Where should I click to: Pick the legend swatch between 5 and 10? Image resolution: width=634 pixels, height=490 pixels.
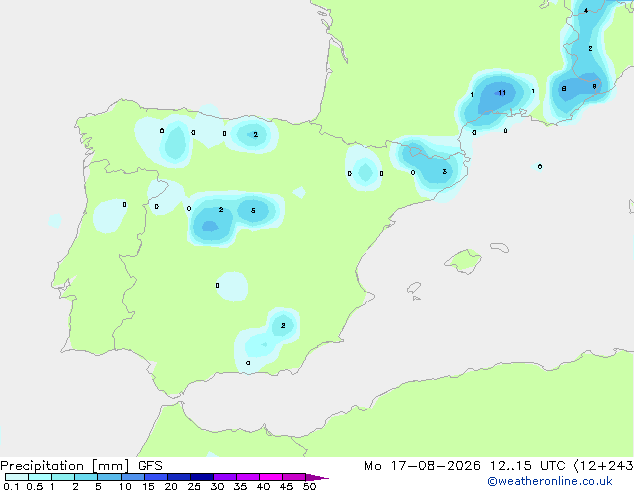tap(109, 477)
